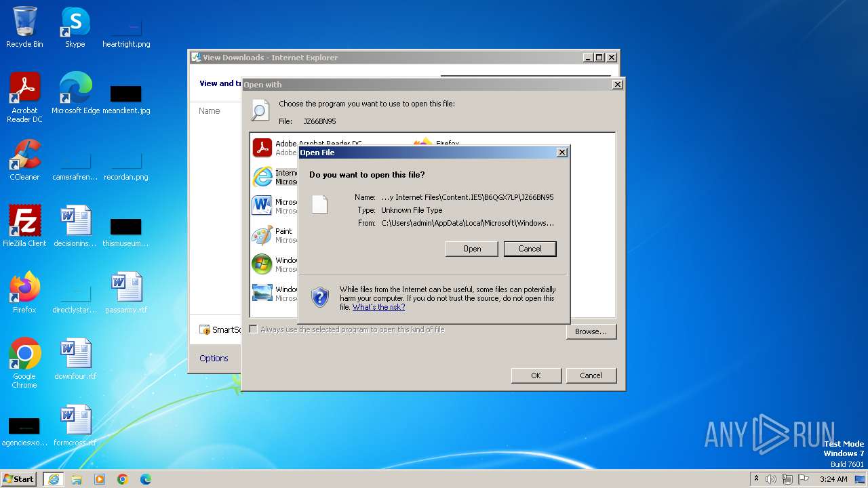Choose Paint in Open with program list
This screenshot has height=488, width=868.
275,235
